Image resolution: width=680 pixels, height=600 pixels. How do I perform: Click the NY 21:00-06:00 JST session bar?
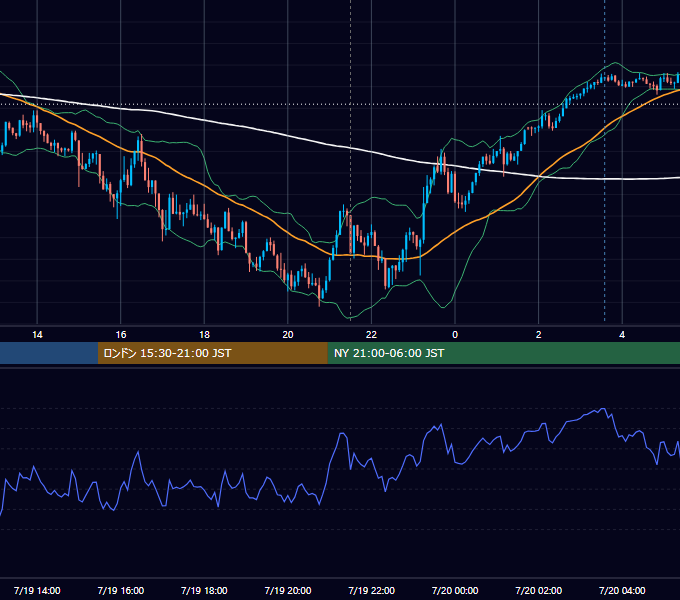(x=503, y=353)
